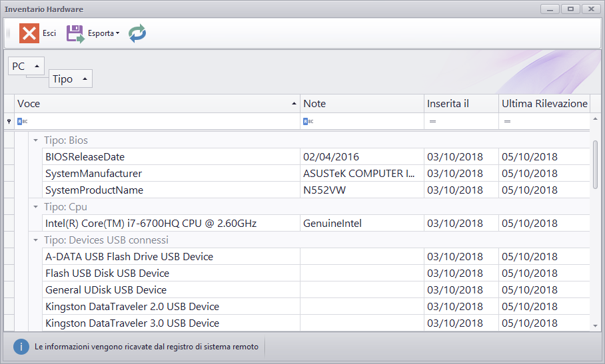Click the Ultima Rilevazione equals filter icon
Image resolution: width=605 pixels, height=364 pixels.
click(x=507, y=121)
